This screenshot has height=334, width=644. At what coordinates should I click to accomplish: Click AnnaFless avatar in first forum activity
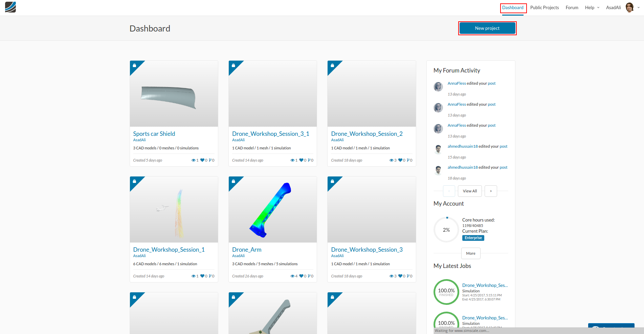438,86
